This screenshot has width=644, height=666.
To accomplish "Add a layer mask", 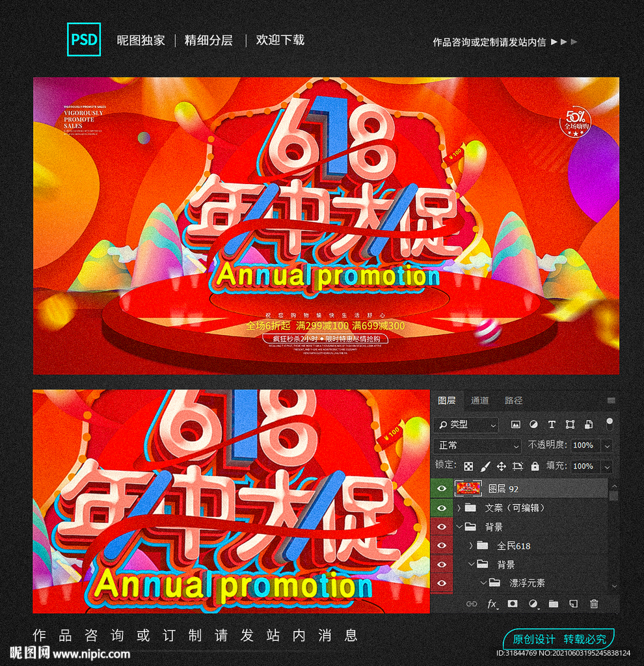I will (x=513, y=604).
